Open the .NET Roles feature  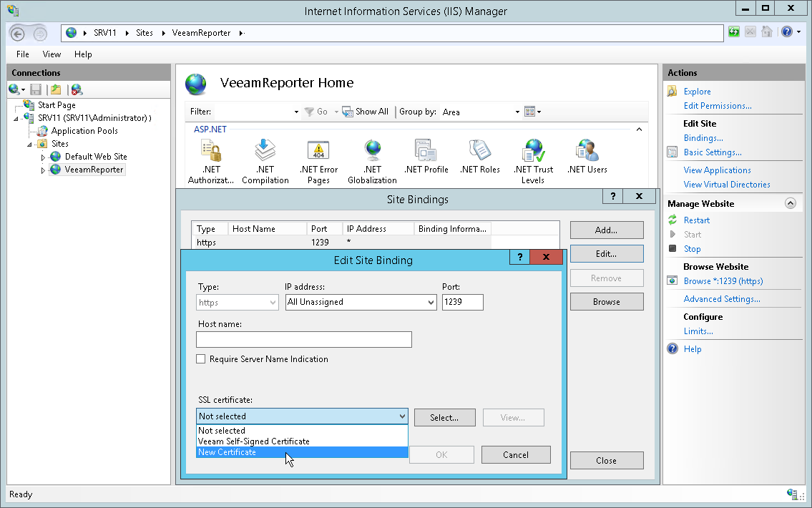479,154
